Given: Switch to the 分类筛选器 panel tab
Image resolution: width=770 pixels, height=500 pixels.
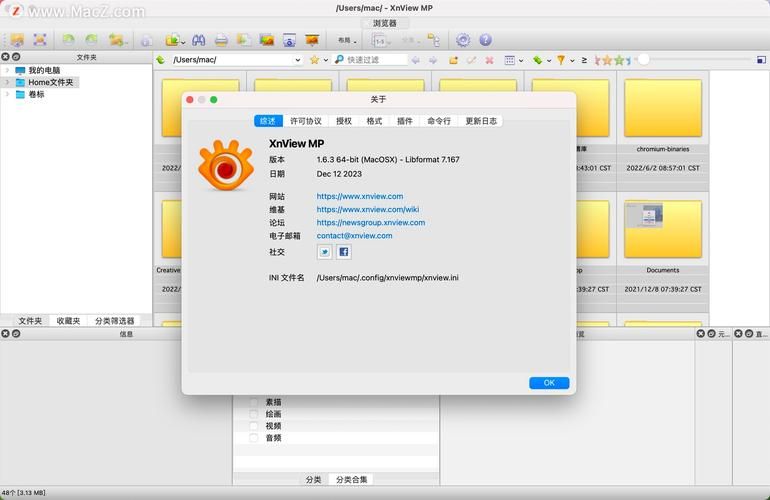Looking at the screenshot, I should pyautogui.click(x=114, y=321).
